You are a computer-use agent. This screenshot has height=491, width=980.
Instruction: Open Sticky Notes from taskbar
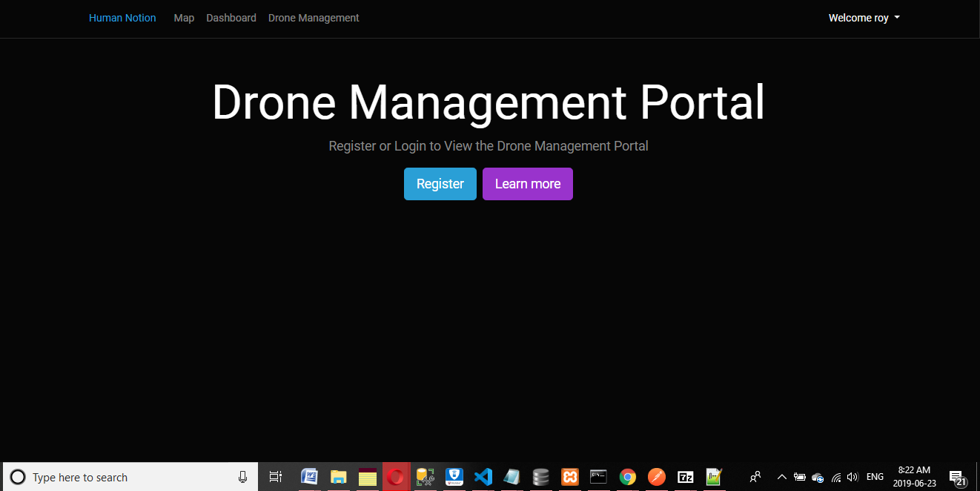[x=368, y=477]
